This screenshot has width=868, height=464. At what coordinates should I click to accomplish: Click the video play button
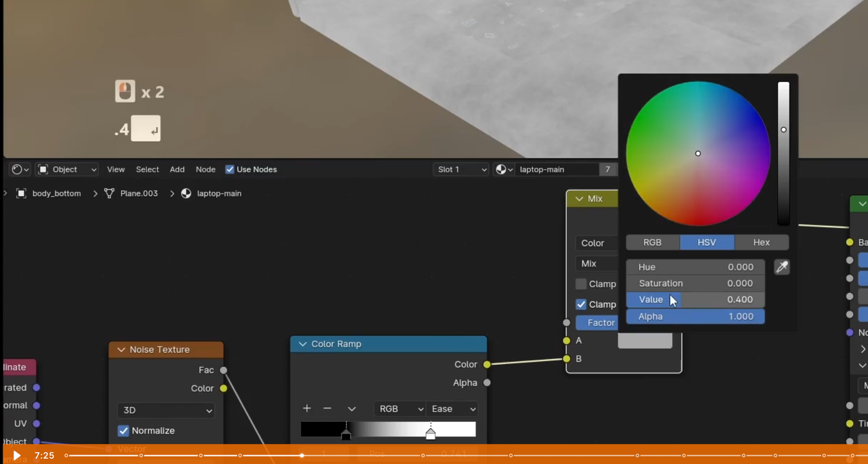tap(17, 455)
